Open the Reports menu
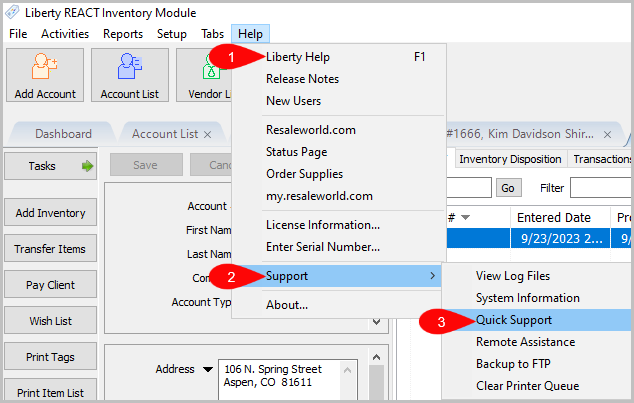634x403 pixels. [123, 34]
